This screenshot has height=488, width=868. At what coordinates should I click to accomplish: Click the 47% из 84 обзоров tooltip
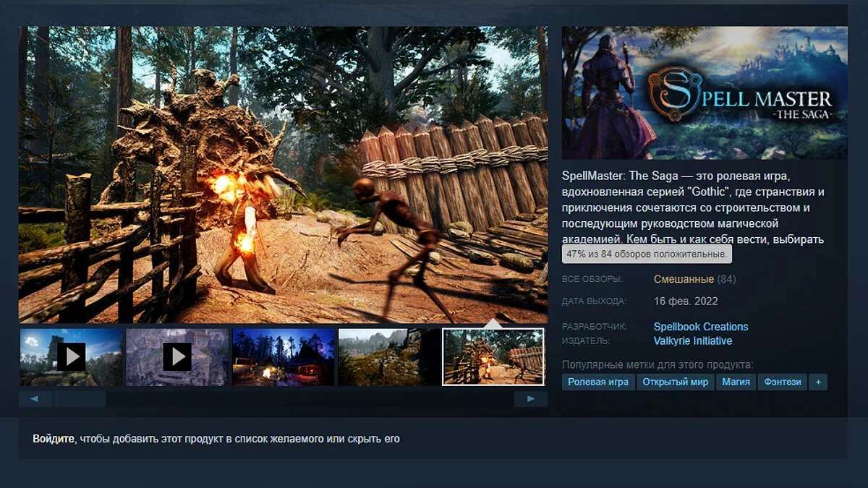647,254
